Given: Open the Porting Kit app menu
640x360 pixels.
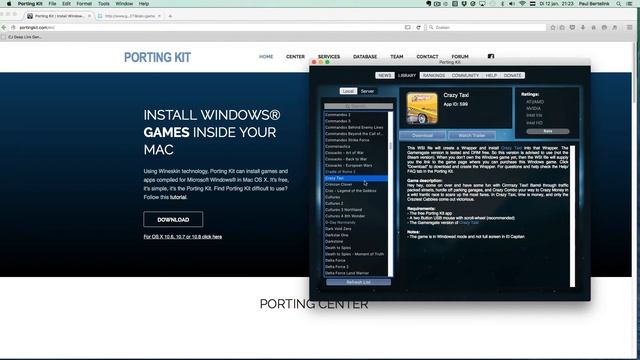Looking at the screenshot, I should [x=30, y=4].
